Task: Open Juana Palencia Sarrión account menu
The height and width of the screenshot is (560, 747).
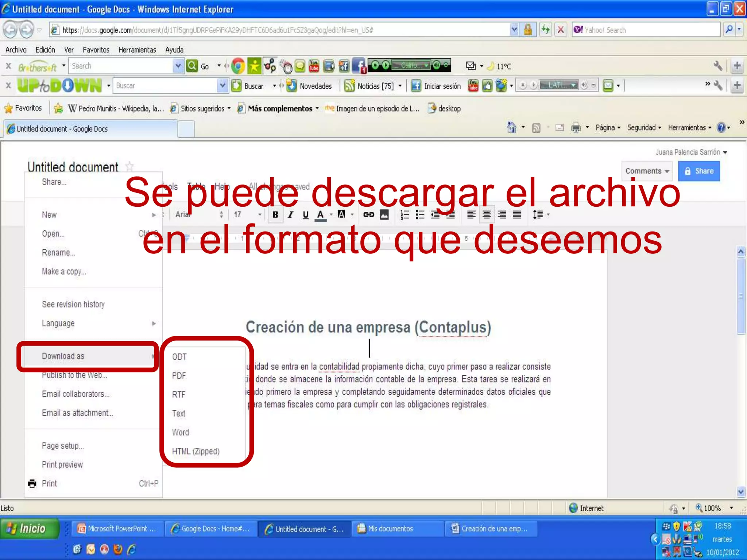Action: coord(691,152)
